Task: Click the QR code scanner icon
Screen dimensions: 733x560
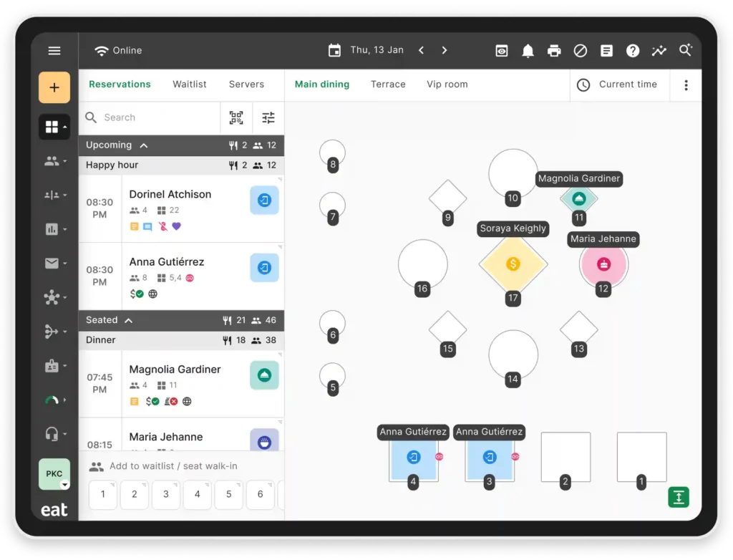Action: click(x=236, y=117)
